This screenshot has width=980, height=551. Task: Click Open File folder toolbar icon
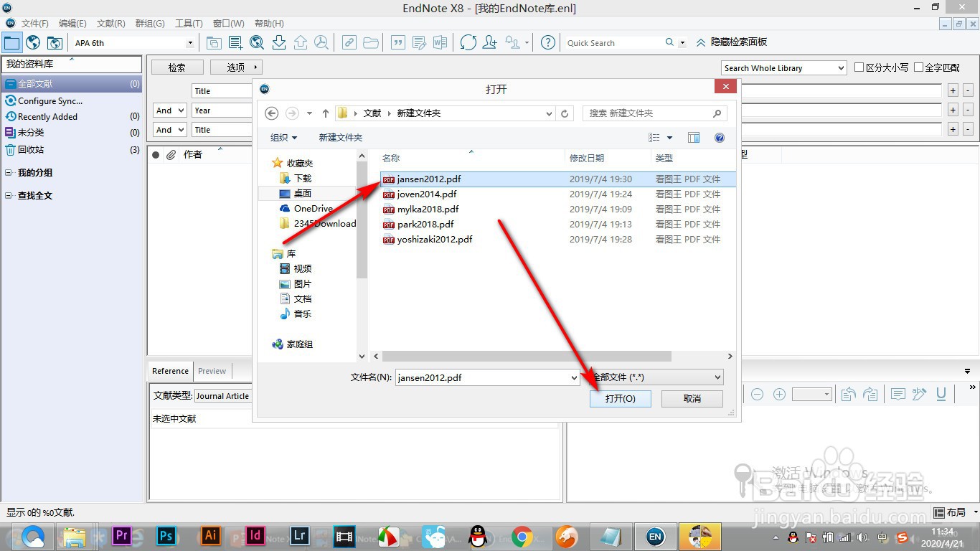370,42
